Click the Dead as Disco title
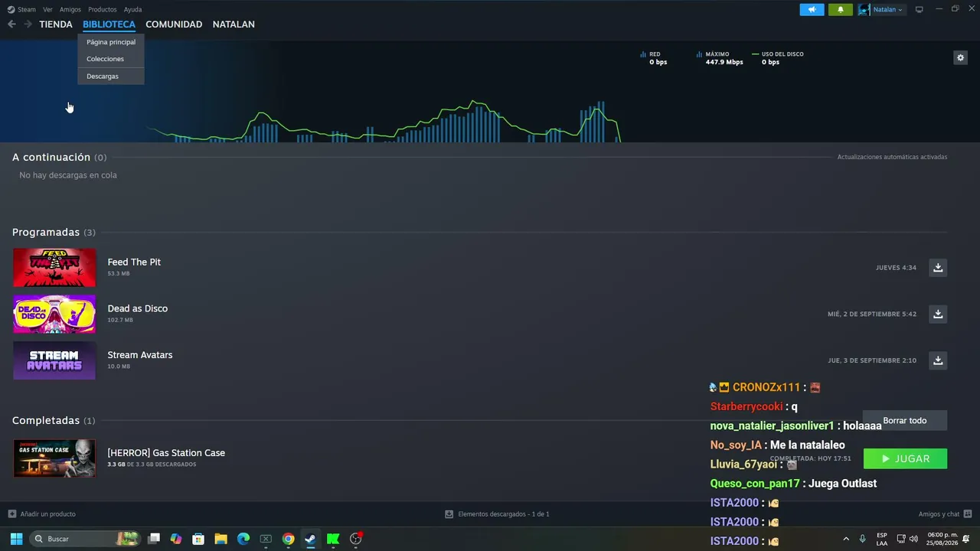980x551 pixels. pos(138,308)
